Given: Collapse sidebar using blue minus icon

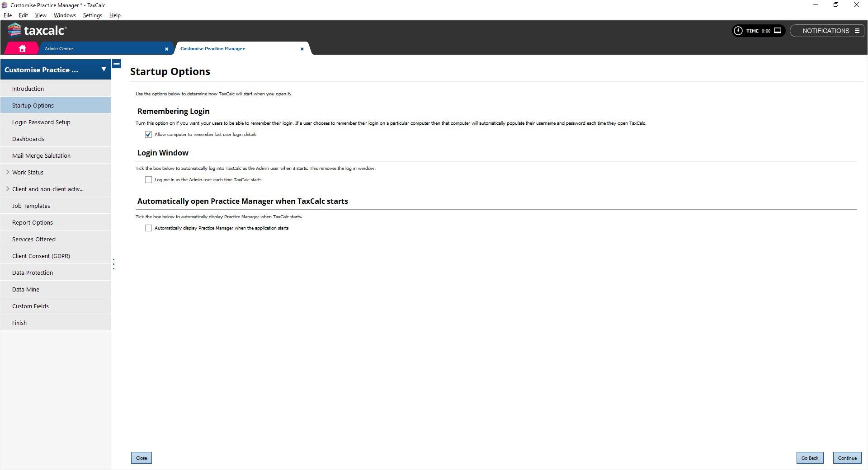Looking at the screenshot, I should pos(117,64).
